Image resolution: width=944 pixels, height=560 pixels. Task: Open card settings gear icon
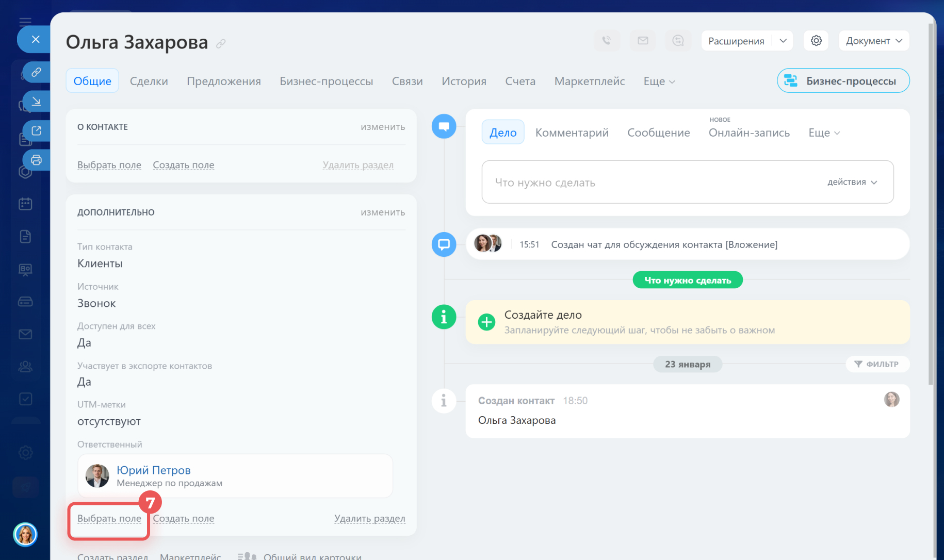coord(816,40)
